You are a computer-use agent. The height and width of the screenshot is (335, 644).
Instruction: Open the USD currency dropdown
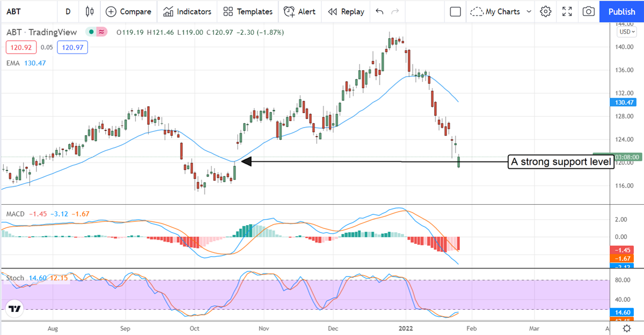626,32
